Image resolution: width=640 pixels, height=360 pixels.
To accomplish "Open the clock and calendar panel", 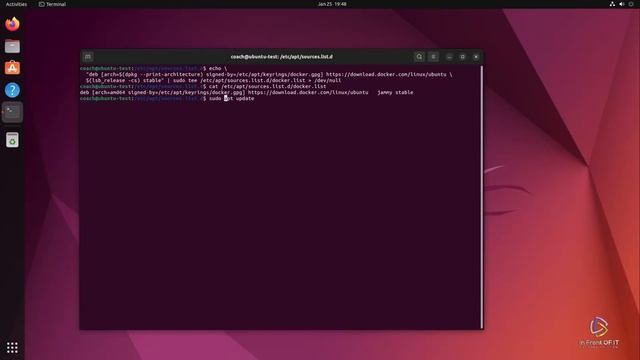I will point(332,4).
